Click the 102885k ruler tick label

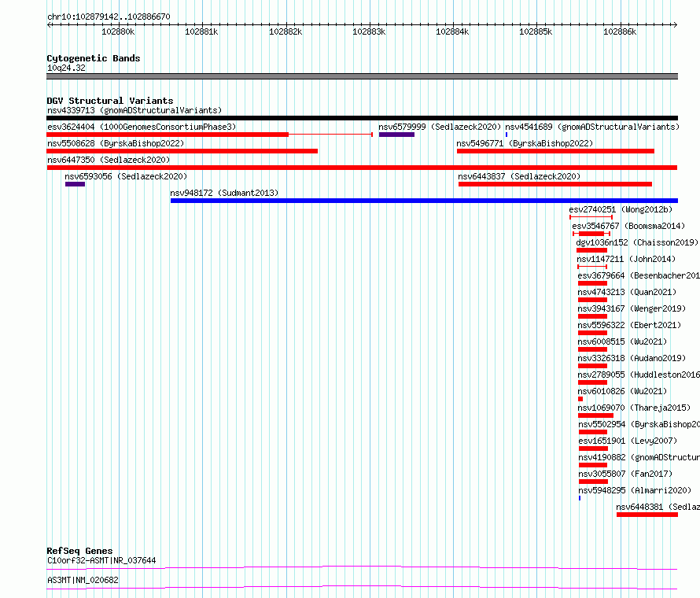[x=536, y=31]
